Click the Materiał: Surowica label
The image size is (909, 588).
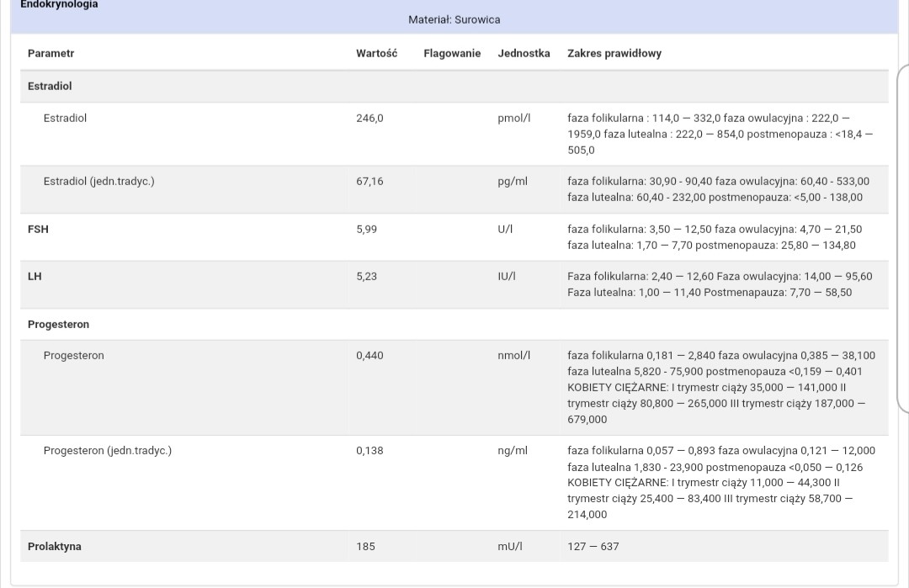pos(454,19)
